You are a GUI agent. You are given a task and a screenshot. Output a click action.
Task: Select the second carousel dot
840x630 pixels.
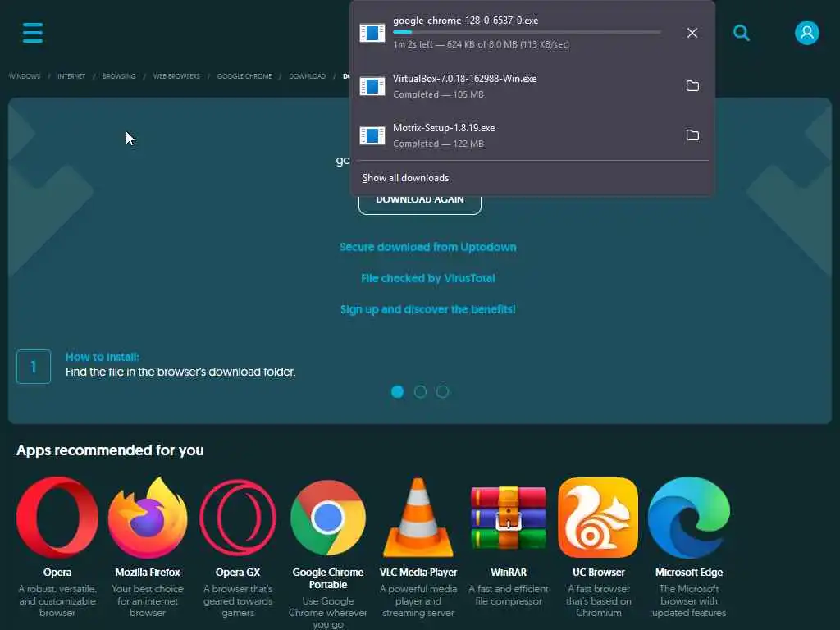(x=420, y=391)
